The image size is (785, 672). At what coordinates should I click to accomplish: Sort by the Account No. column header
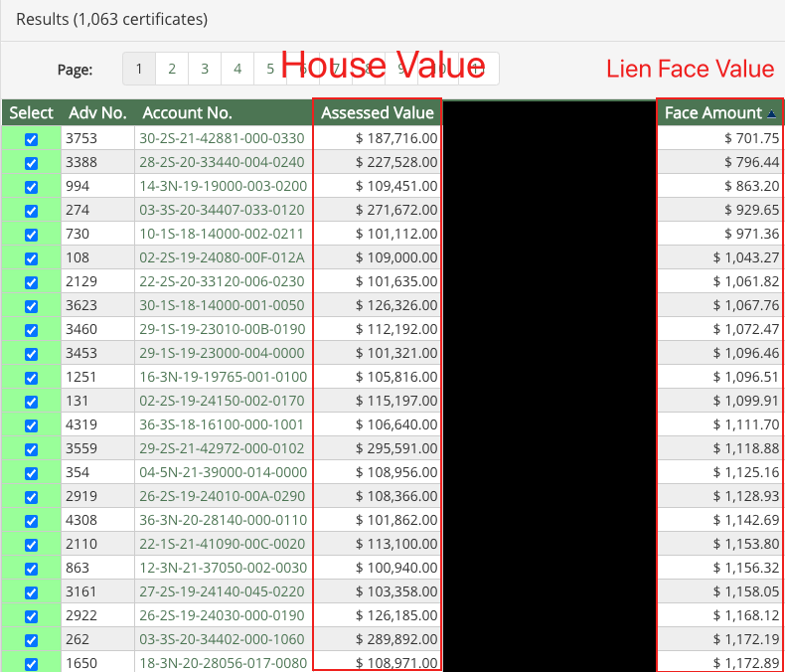click(187, 112)
